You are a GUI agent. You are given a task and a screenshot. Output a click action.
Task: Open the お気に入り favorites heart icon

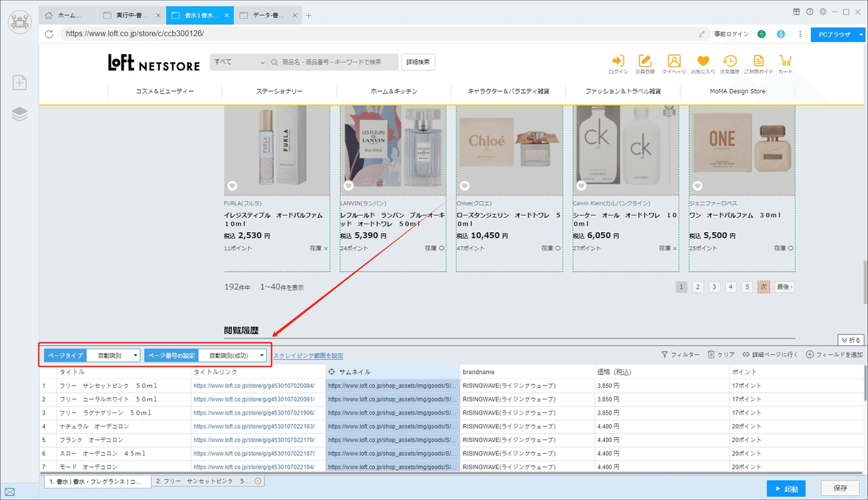tap(702, 64)
